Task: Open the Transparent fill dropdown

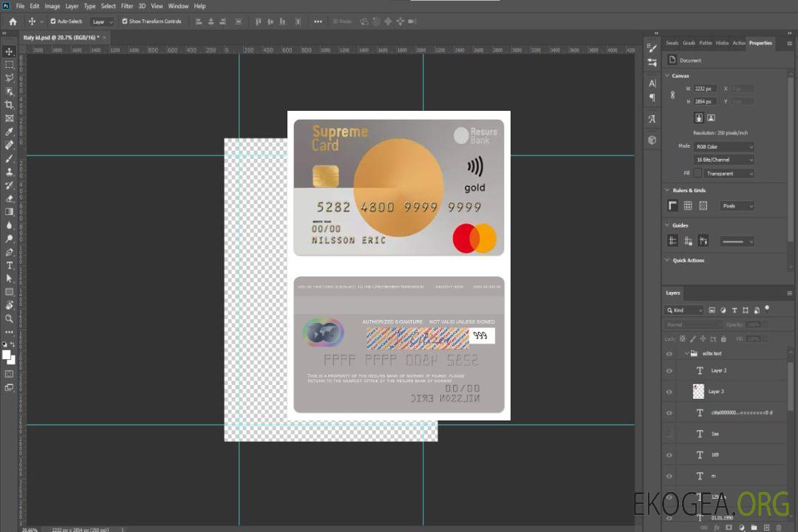Action: pyautogui.click(x=729, y=174)
